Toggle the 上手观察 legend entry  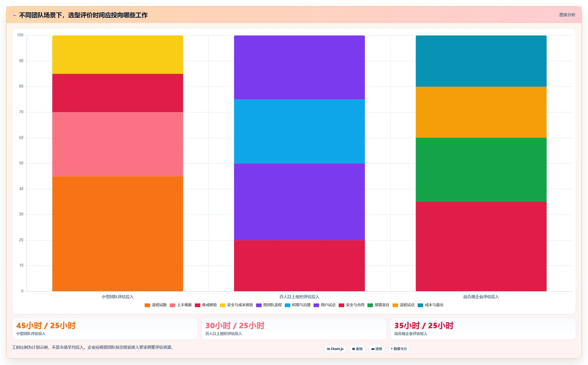[181, 305]
